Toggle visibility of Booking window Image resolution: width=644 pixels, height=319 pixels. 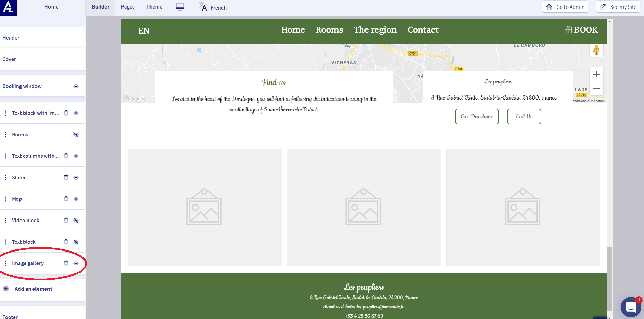pos(76,86)
